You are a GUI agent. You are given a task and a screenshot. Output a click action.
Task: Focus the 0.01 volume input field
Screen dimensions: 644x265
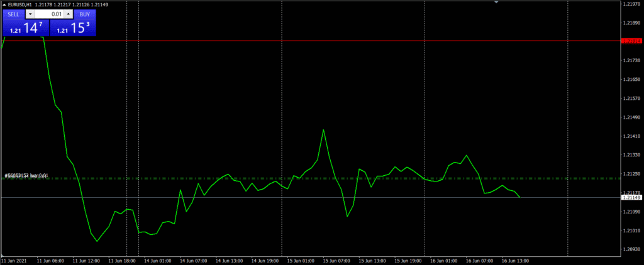[x=49, y=14]
